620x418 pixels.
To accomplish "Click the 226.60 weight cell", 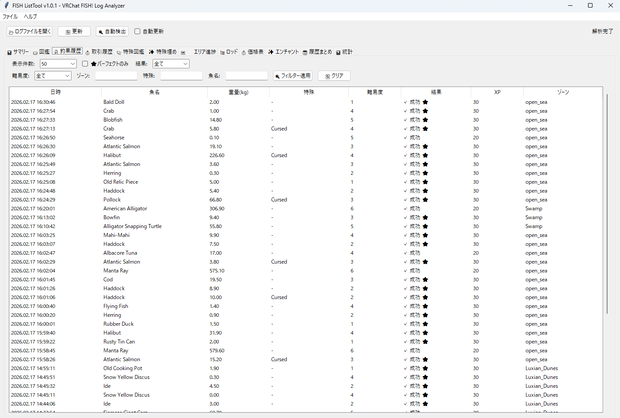I will (x=217, y=155).
